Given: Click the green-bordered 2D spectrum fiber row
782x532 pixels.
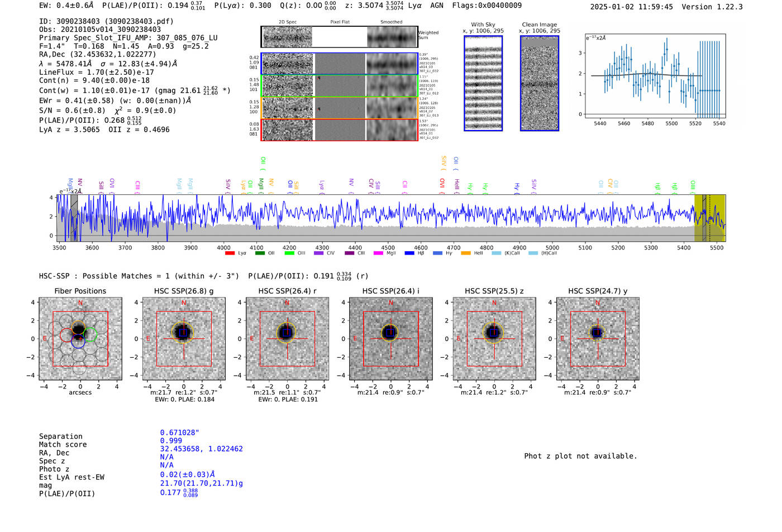Looking at the screenshot, I should 340,86.
